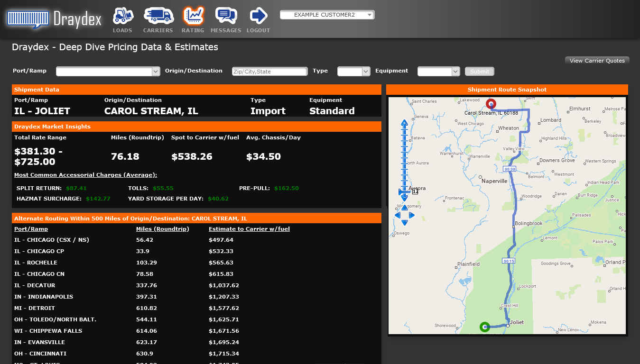Click the Zip/City,State input field

tap(269, 72)
